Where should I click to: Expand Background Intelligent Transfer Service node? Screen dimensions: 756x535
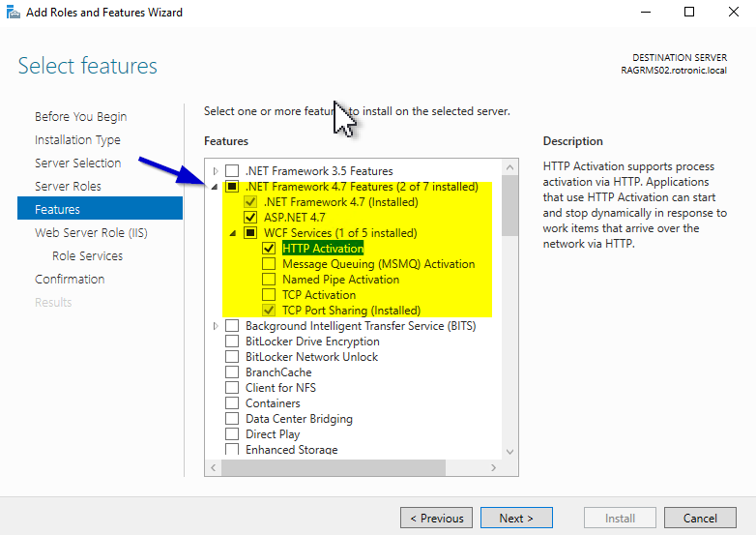click(x=216, y=326)
